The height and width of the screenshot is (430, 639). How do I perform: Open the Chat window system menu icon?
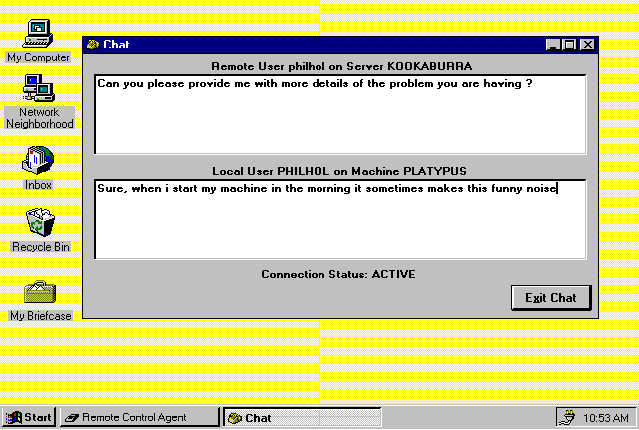coord(93,45)
